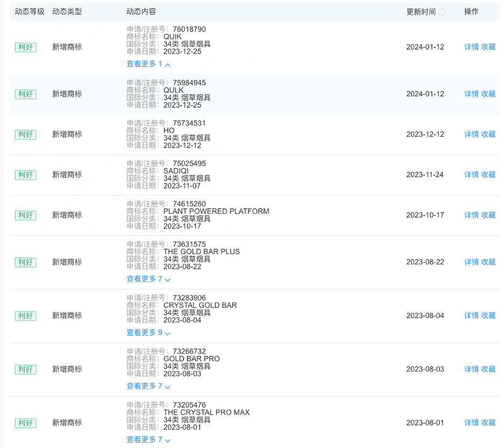504x448 pixels.
Task: Click trademark name PLANT POWERED PLATFORM
Action: point(216,212)
